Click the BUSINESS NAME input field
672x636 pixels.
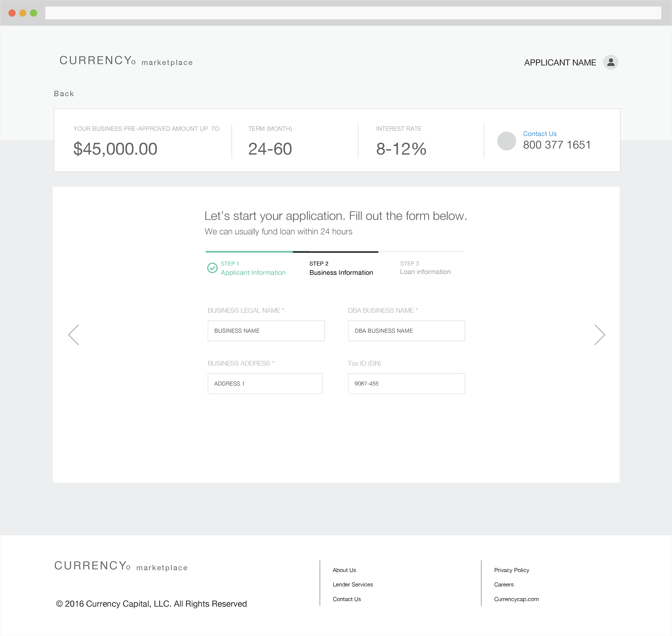266,331
